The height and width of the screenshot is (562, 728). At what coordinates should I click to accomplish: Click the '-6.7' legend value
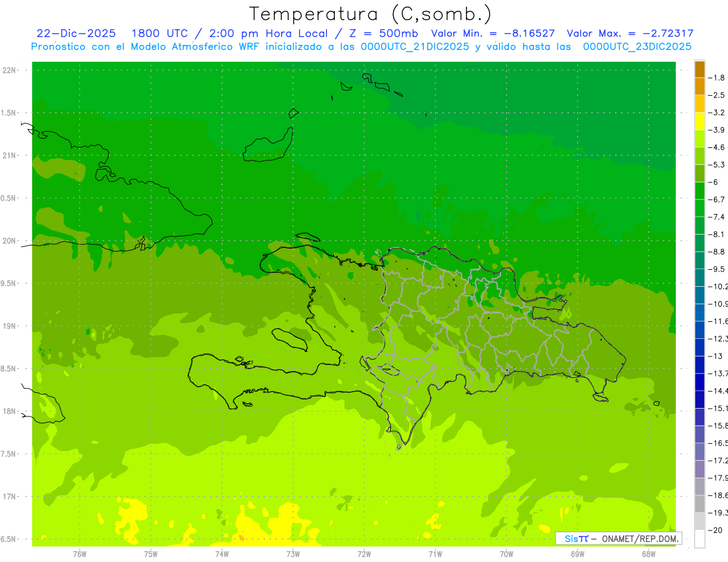coord(717,199)
